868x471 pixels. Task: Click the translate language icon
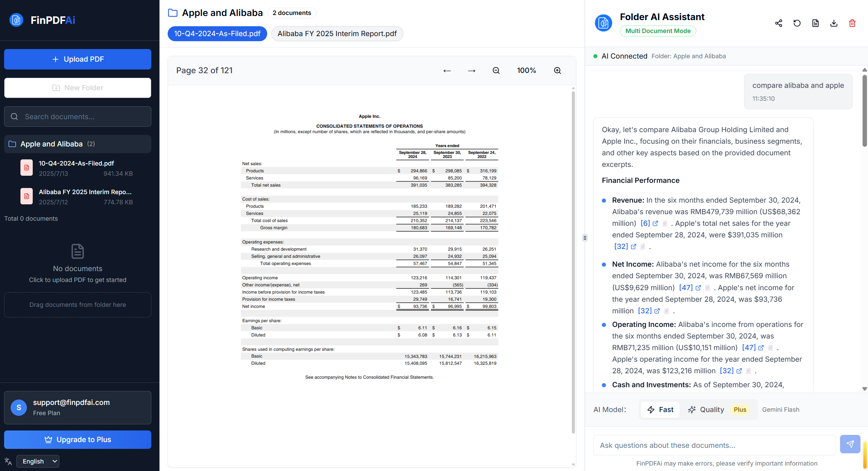(x=8, y=461)
